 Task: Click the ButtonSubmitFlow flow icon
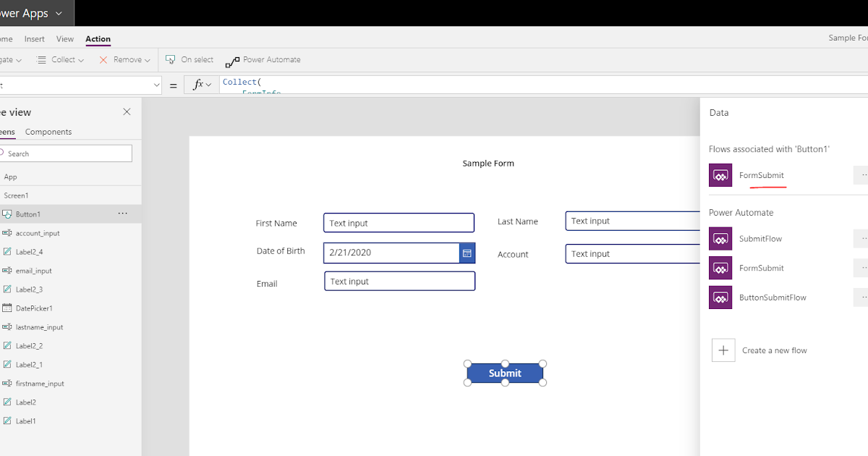pos(720,297)
